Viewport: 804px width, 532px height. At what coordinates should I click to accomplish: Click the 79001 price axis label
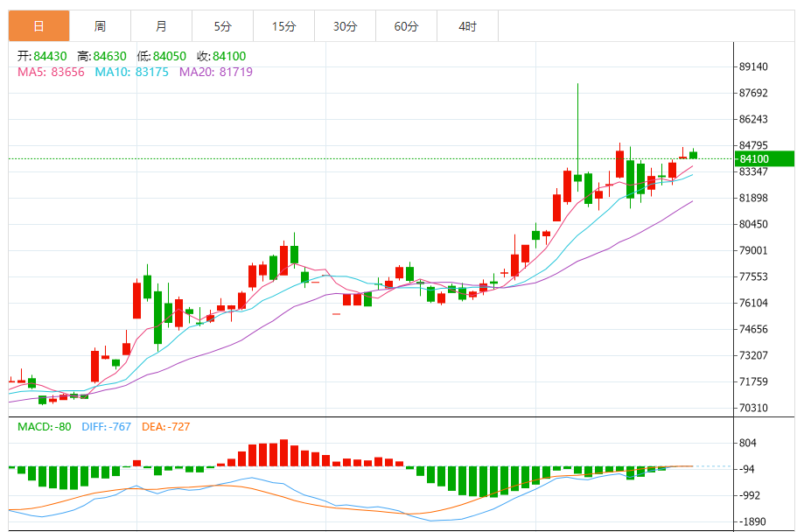click(x=753, y=250)
